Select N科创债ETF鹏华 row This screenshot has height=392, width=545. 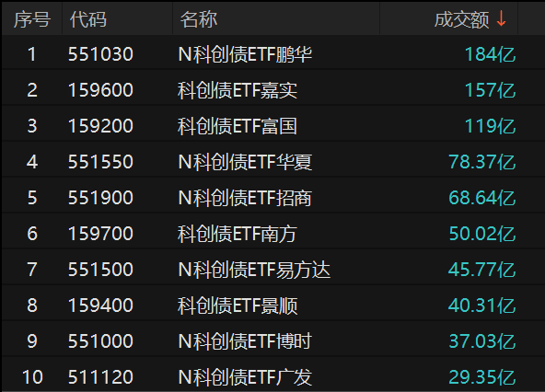[272, 54]
